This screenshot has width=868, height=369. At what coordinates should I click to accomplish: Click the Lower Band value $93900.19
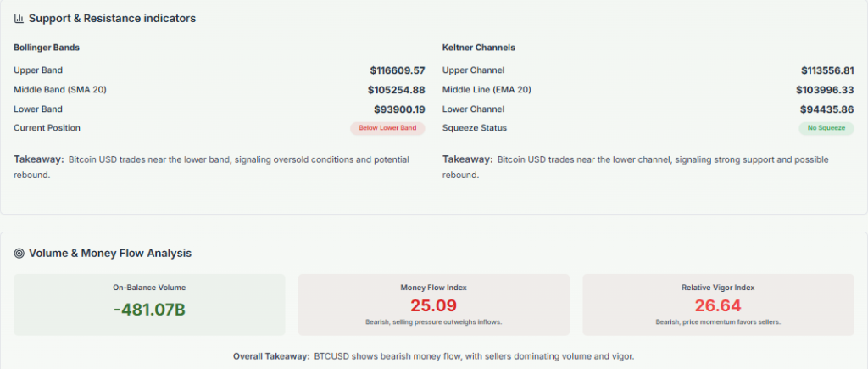point(399,109)
